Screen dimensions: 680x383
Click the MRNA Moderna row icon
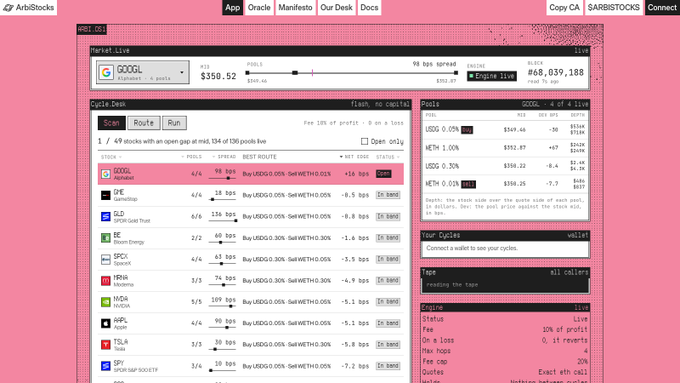pyautogui.click(x=105, y=281)
